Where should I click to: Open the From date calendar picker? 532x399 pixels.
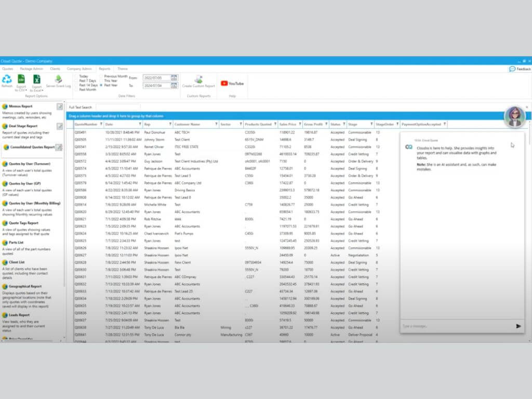click(x=174, y=77)
